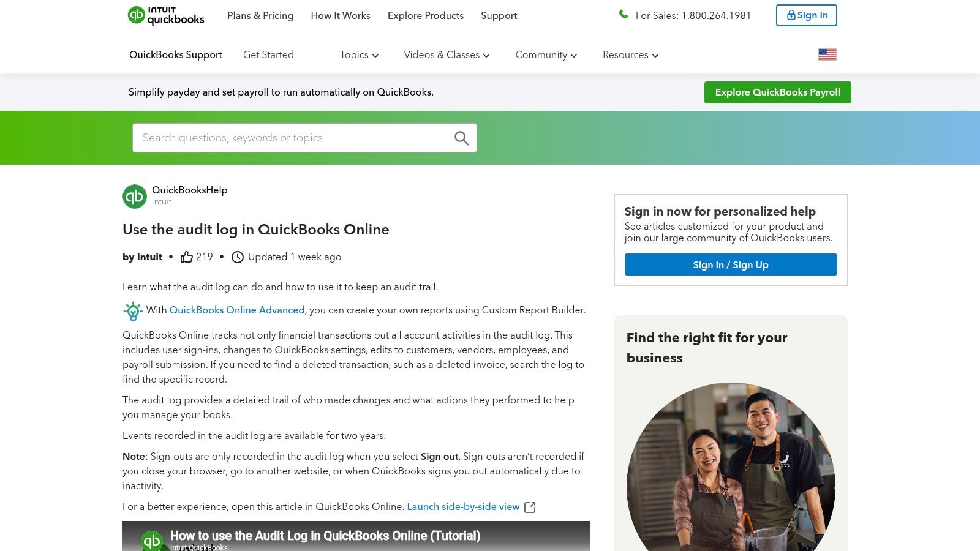
Task: Click the article title Use the audit log
Action: point(256,230)
